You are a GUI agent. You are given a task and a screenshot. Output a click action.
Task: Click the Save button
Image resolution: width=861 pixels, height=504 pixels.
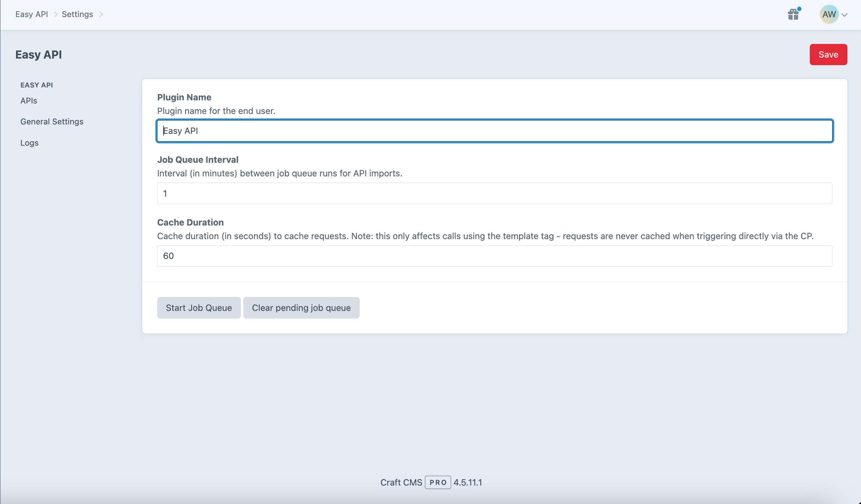tap(828, 54)
